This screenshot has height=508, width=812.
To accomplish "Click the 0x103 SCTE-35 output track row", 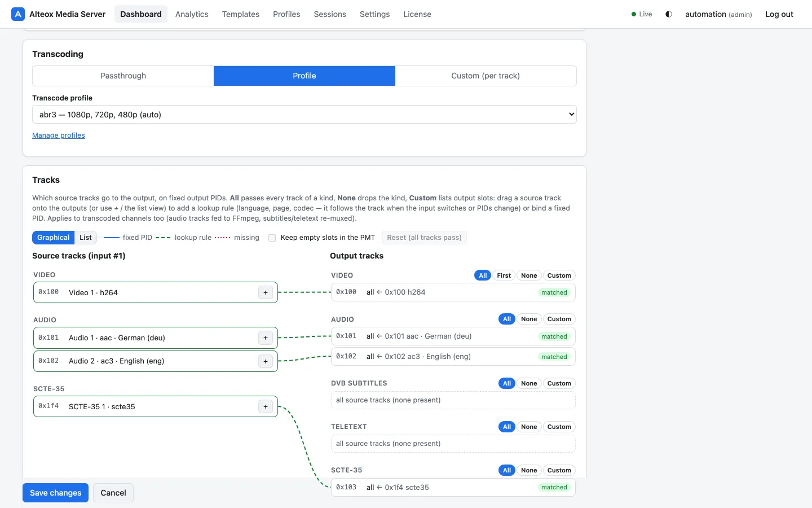I will coord(453,487).
